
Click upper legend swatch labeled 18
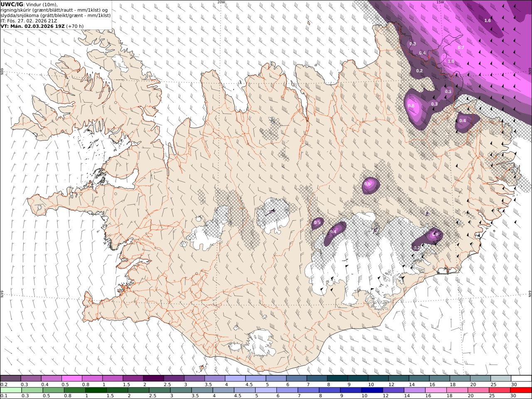(x=459, y=379)
